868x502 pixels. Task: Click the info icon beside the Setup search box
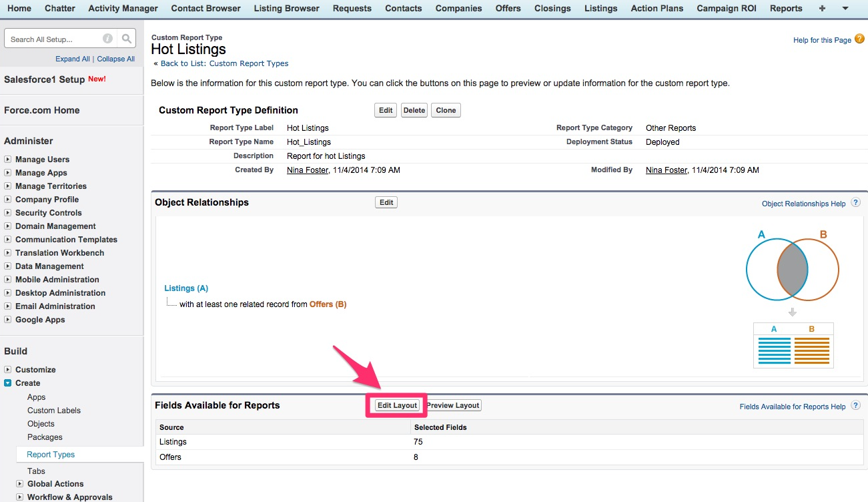[x=107, y=38]
